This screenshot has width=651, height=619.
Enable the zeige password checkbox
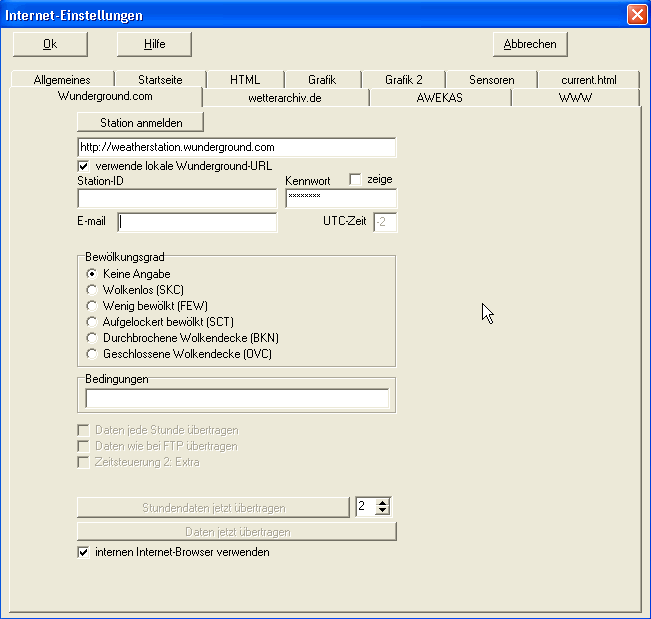point(355,179)
